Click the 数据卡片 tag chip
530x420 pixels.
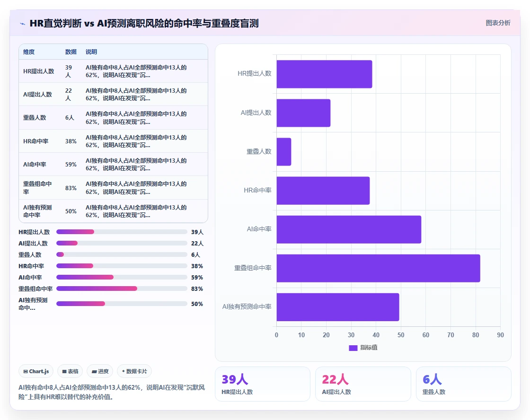point(134,371)
